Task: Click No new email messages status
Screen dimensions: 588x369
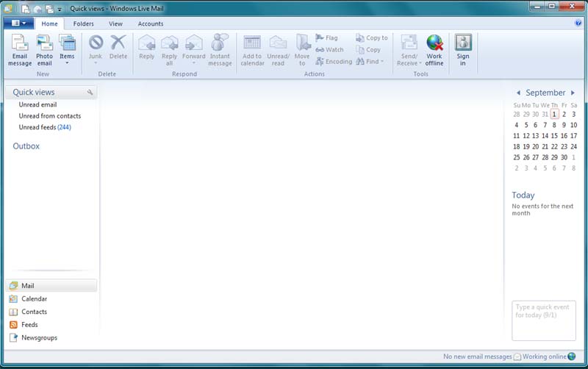Action: [x=477, y=357]
